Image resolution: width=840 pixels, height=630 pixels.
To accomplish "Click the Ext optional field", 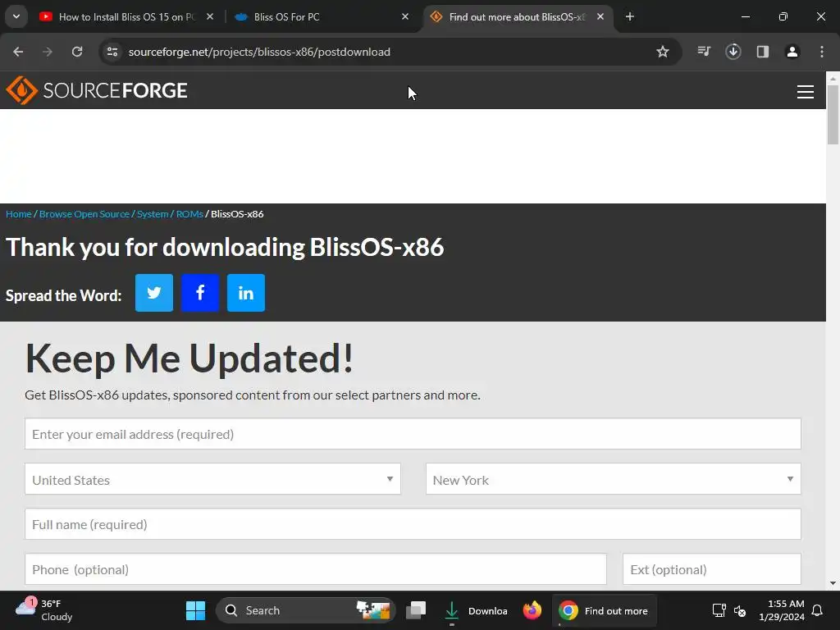I will tap(712, 569).
